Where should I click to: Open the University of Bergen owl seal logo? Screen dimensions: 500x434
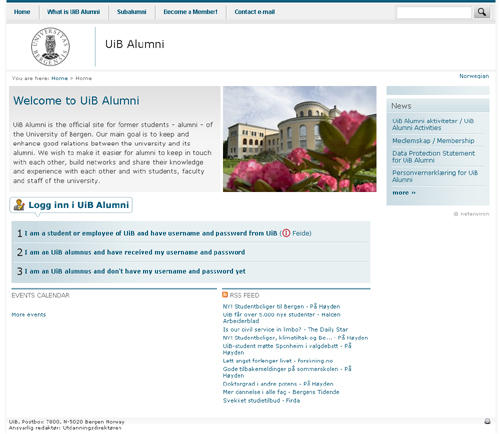(50, 46)
